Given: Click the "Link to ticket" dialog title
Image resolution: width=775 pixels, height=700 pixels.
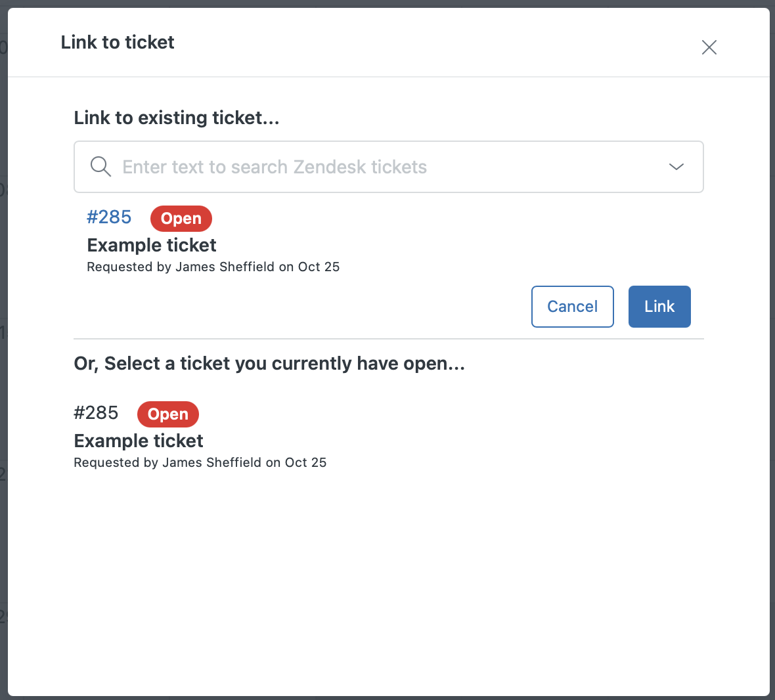Looking at the screenshot, I should (118, 43).
